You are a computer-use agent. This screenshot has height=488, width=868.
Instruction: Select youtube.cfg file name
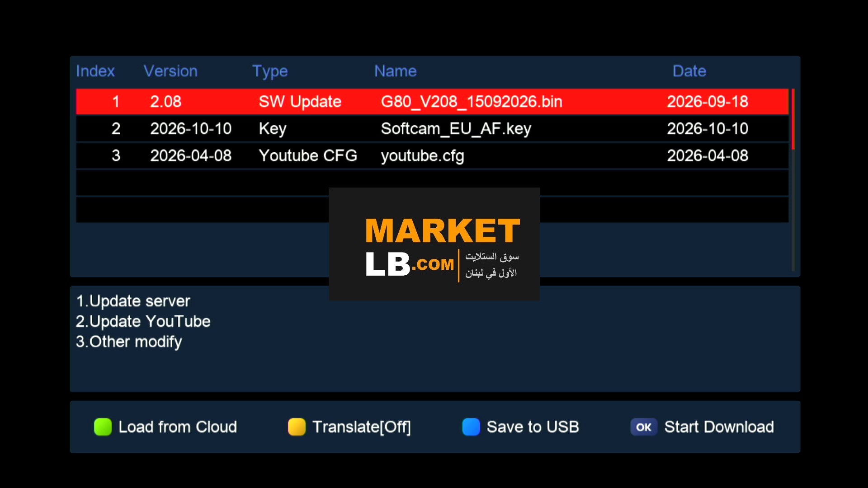click(x=422, y=156)
